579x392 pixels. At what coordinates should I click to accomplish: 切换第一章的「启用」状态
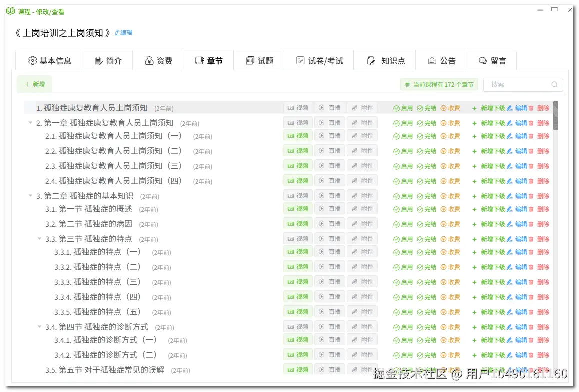point(404,122)
